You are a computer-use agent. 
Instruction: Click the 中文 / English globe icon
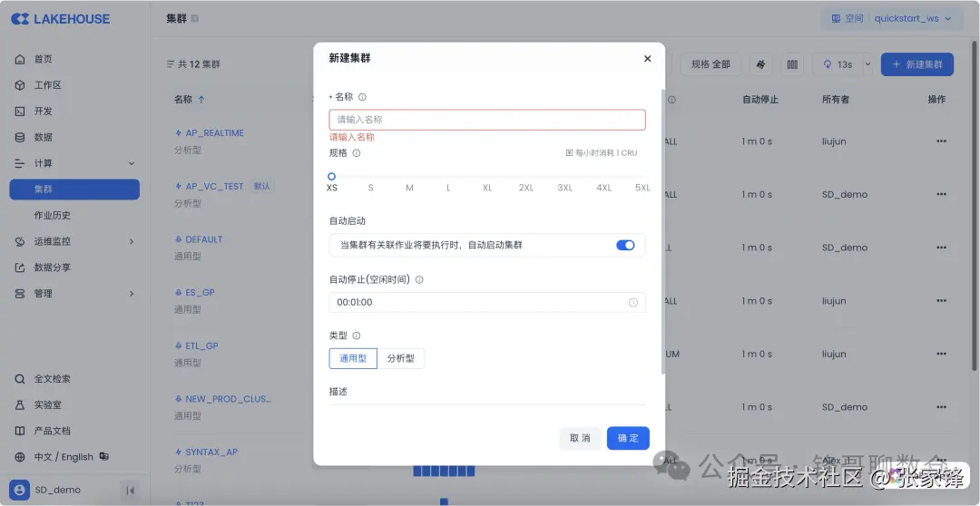(x=20, y=457)
